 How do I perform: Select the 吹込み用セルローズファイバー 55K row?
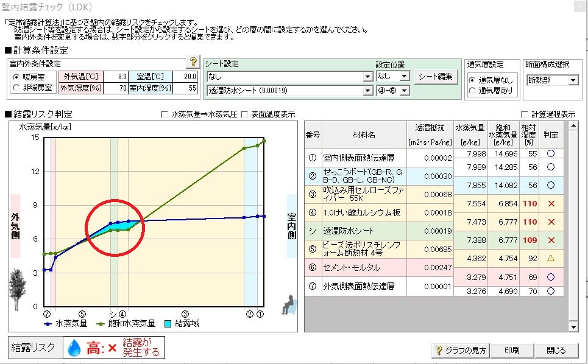[379, 194]
